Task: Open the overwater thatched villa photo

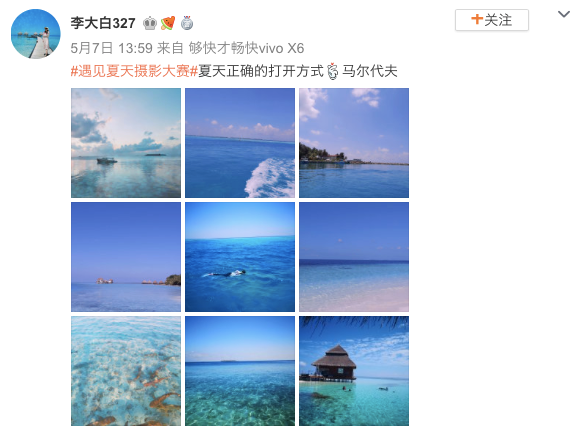Action: coord(354,371)
